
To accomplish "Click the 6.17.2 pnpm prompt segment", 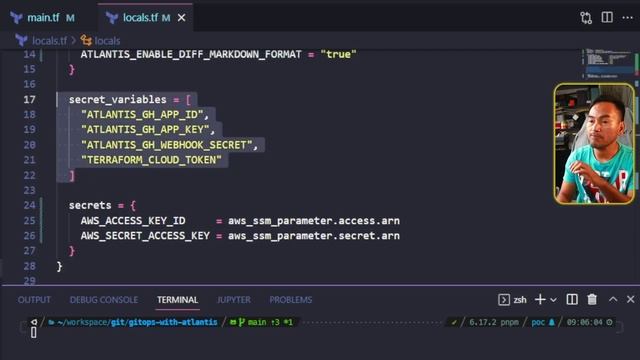I will tap(494, 322).
